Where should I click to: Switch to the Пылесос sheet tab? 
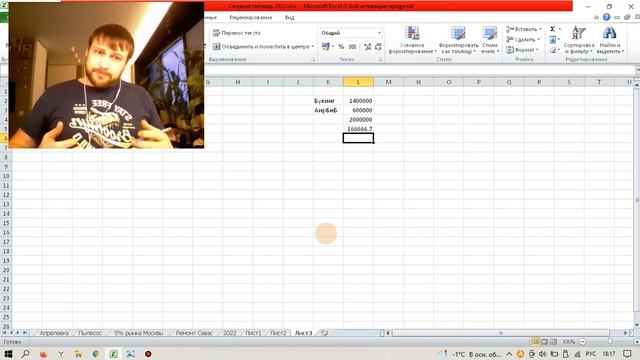click(x=90, y=333)
